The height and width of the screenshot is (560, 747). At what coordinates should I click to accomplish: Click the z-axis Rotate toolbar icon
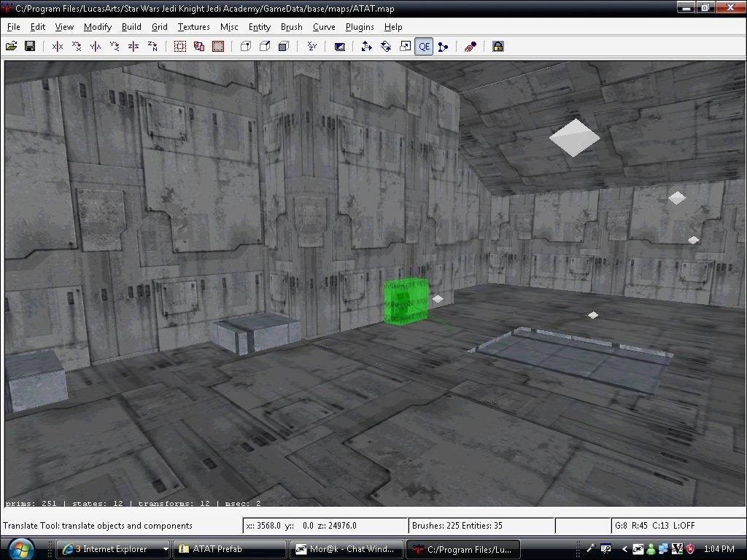click(152, 47)
